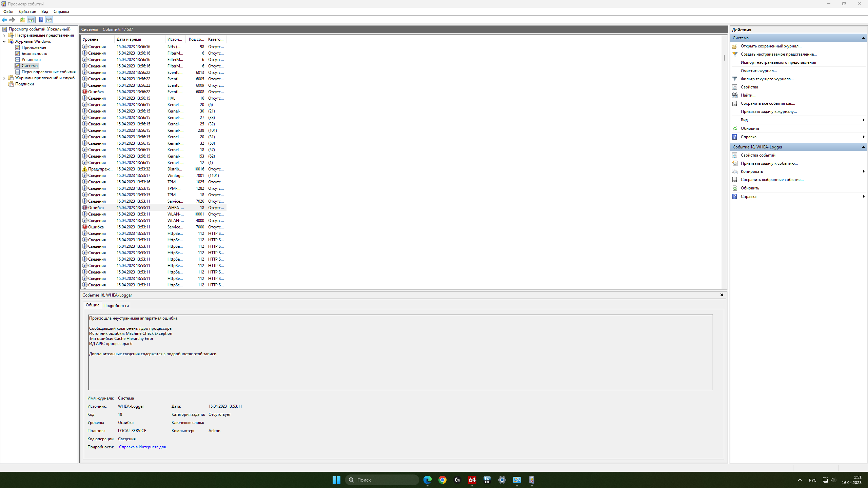868x488 pixels.
Task: Click Edge browser icon in taskbar
Action: 427,480
